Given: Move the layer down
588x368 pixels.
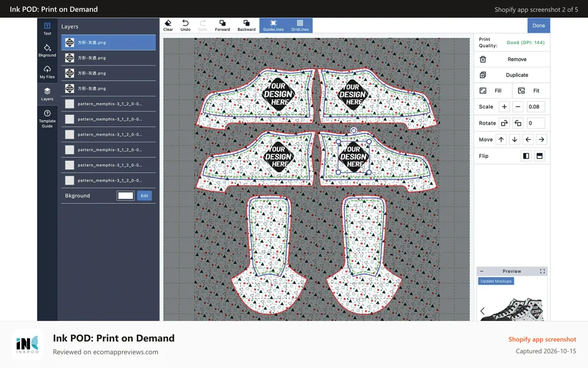Looking at the screenshot, I should [514, 140].
